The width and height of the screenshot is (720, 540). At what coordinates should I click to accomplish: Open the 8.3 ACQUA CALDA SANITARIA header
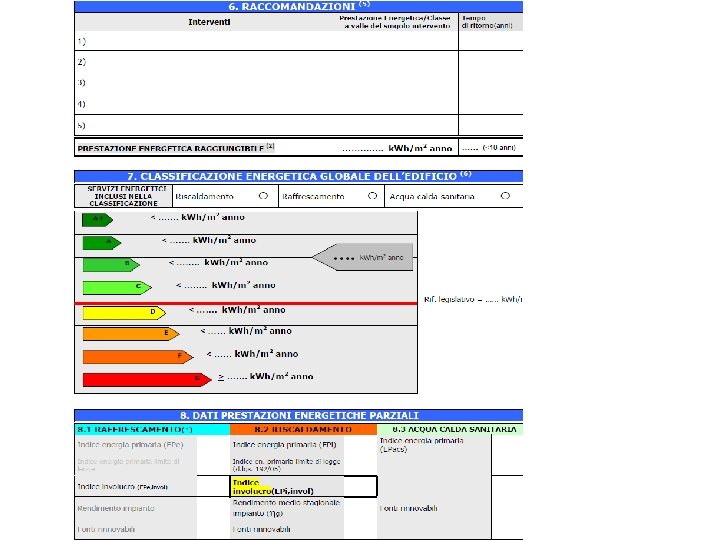pos(450,429)
